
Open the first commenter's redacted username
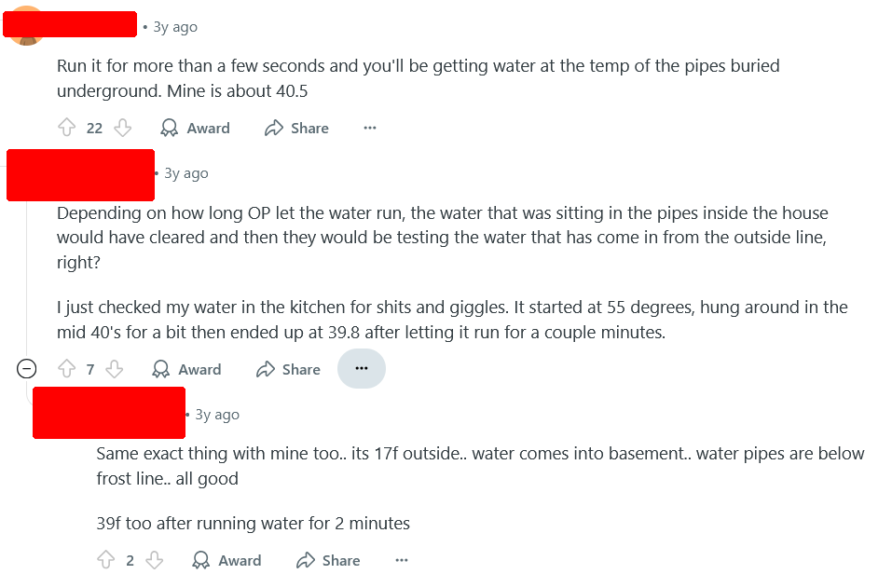[x=70, y=24]
